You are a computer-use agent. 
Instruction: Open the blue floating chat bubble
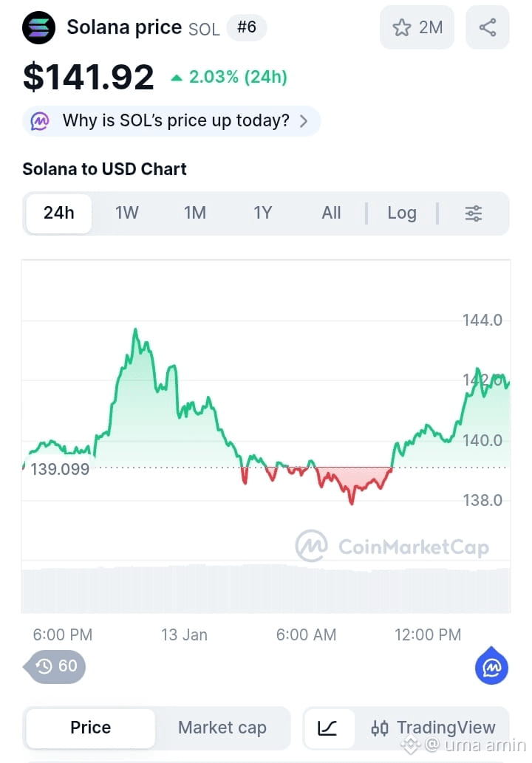tap(491, 667)
